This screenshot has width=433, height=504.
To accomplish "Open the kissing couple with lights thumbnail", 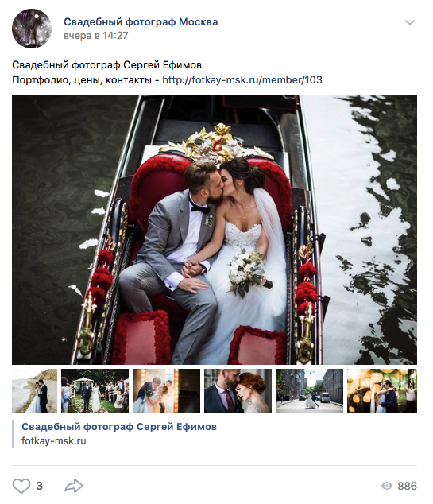I will click(x=166, y=391).
